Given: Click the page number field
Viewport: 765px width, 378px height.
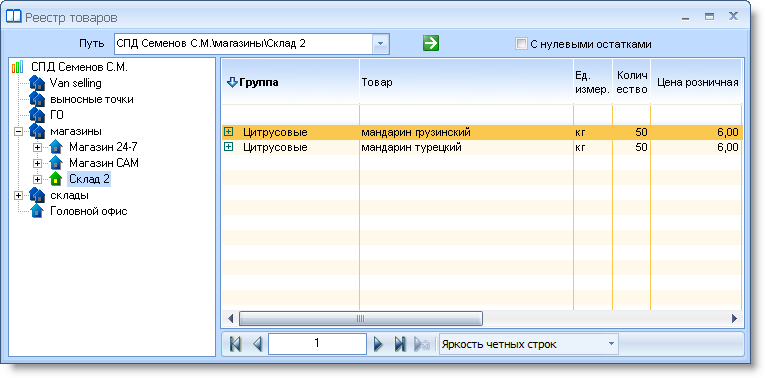Looking at the screenshot, I should [x=317, y=344].
